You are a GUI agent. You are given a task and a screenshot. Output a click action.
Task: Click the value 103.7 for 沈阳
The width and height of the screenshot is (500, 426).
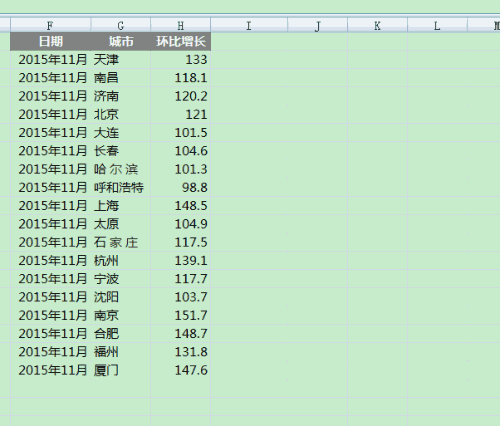point(180,297)
